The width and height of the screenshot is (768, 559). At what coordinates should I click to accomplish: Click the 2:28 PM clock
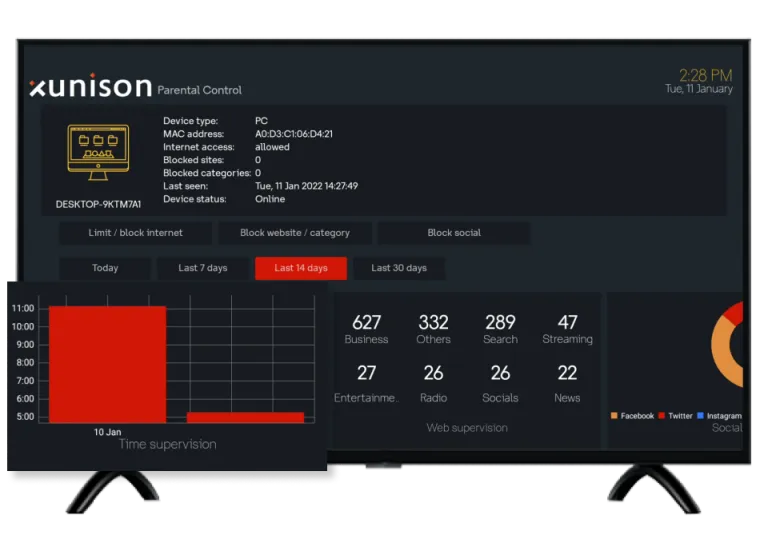[x=705, y=75]
